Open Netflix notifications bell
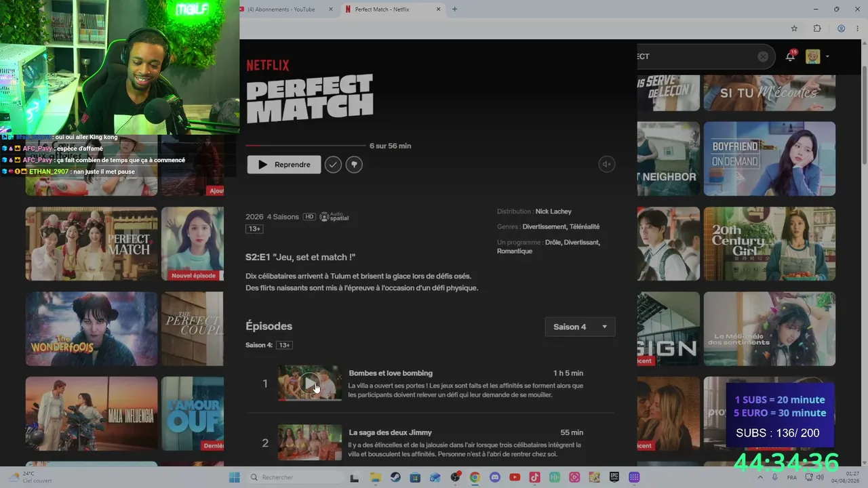868x488 pixels. (790, 57)
